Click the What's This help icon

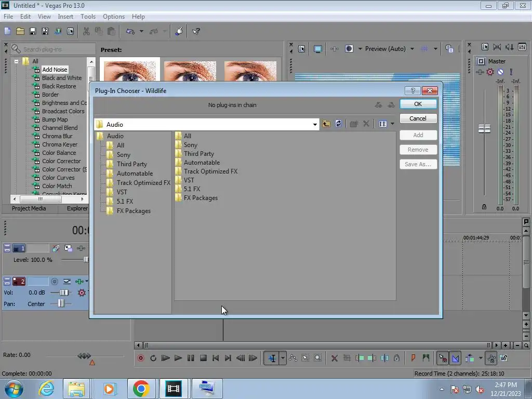click(196, 32)
